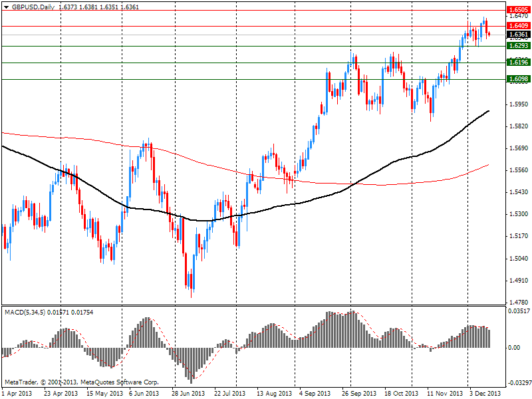
Task: Click the -0.03297 MACD scale value
Action: (x=518, y=383)
